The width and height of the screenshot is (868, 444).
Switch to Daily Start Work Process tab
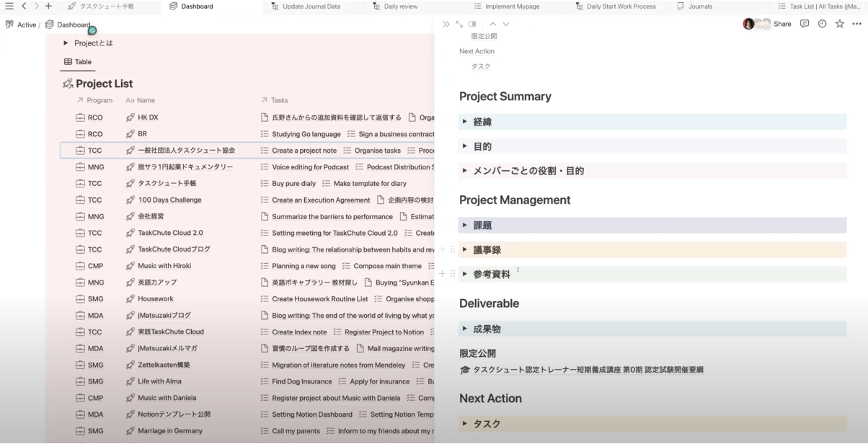coord(616,6)
